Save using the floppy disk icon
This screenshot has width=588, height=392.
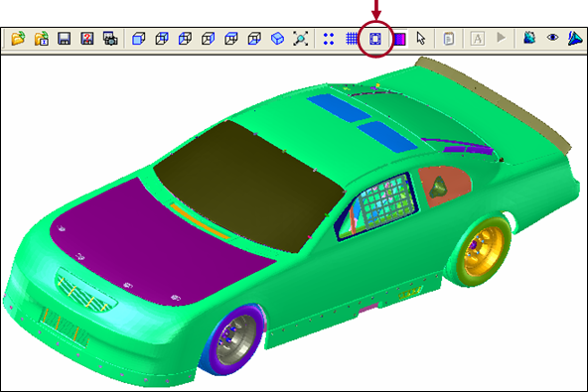65,39
